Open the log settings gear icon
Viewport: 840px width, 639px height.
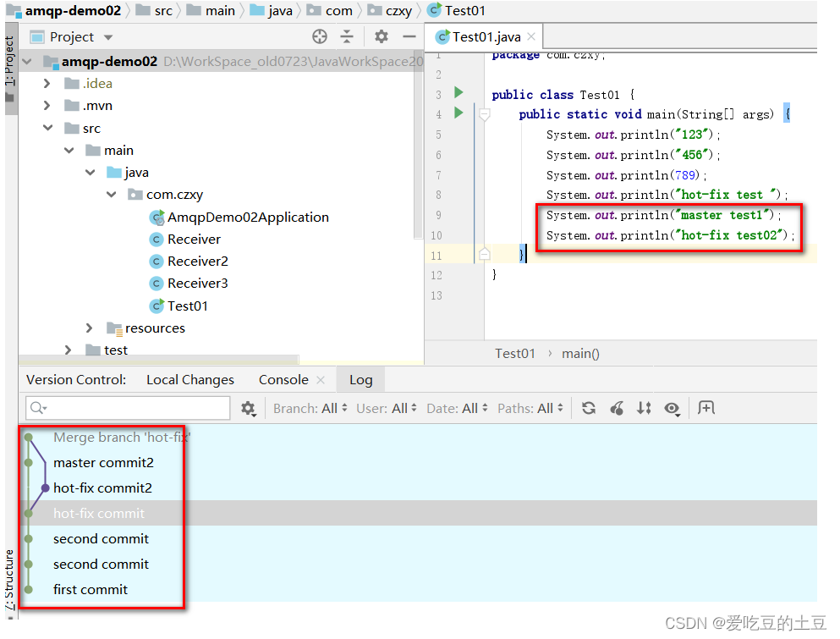point(248,409)
